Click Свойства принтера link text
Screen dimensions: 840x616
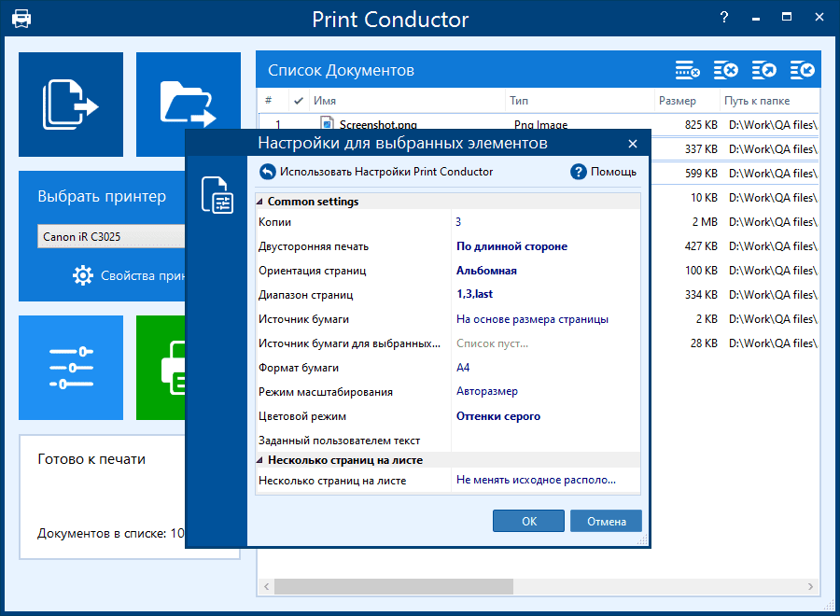click(x=143, y=275)
